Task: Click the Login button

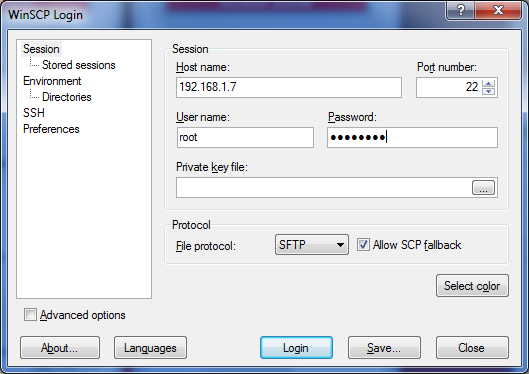Action: (x=296, y=348)
